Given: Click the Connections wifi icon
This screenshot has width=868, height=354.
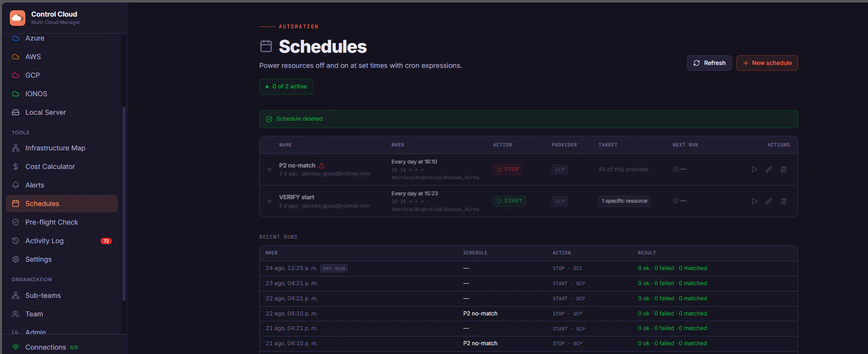Looking at the screenshot, I should point(16,347).
